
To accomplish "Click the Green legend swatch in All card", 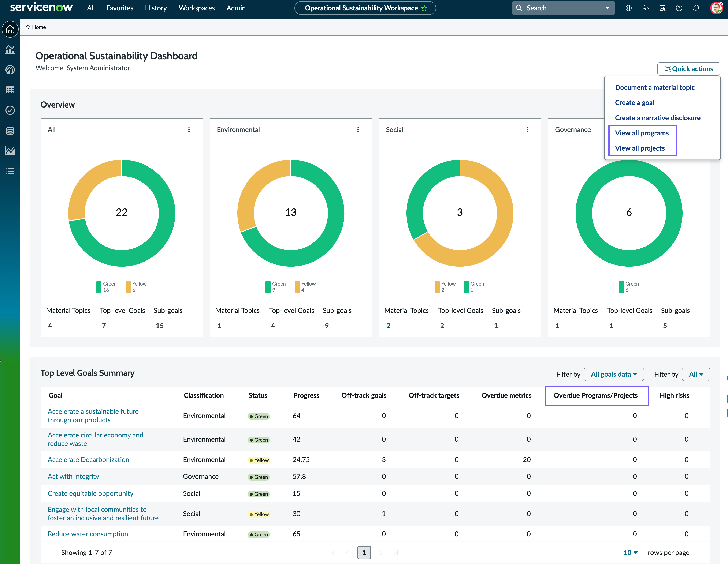I will 99,287.
